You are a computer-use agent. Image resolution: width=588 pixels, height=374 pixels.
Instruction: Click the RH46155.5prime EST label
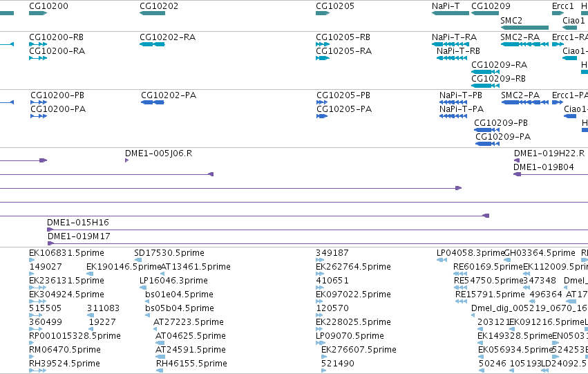[x=191, y=364]
